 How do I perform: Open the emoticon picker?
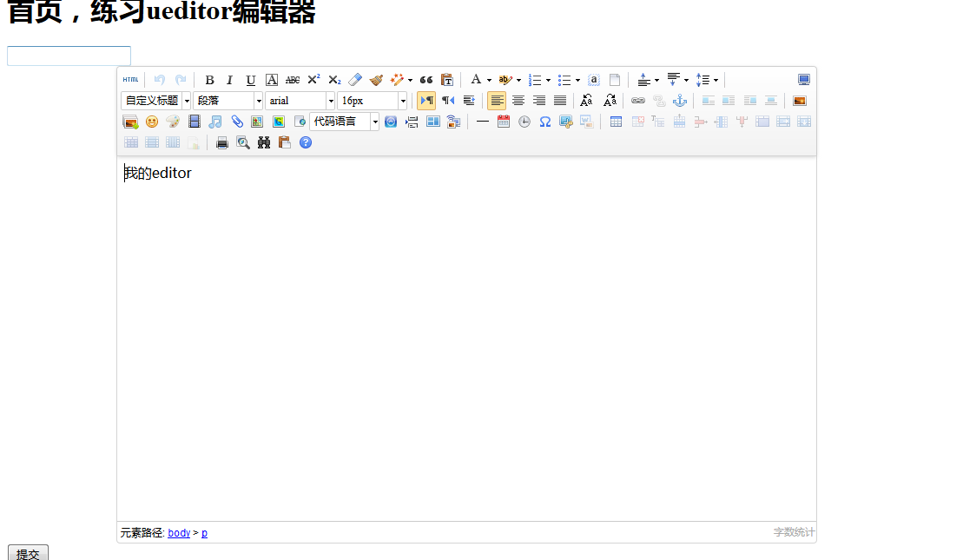tap(152, 122)
